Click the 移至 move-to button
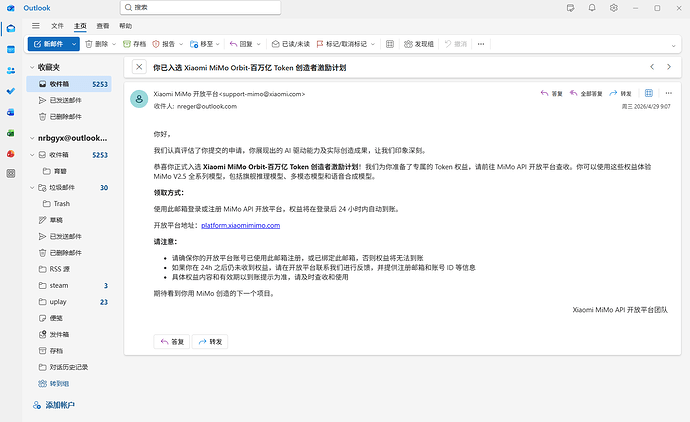Viewport: 690px width, 422px height. tap(202, 44)
